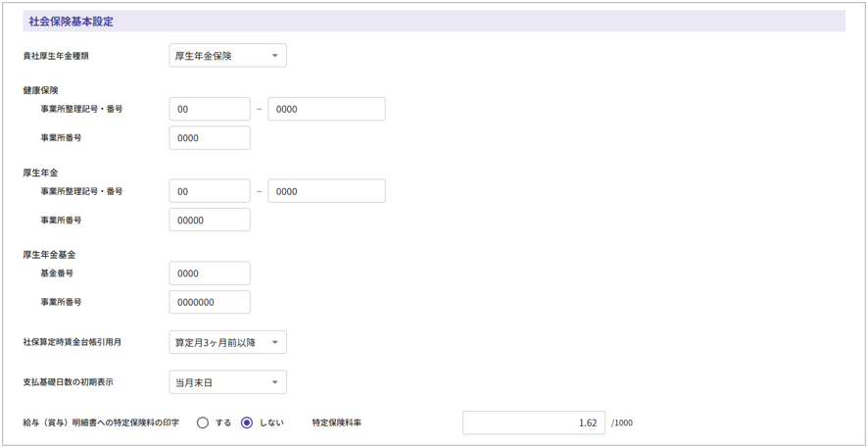Click the 社会保険基本設定 section header
868x448 pixels.
tap(71, 22)
